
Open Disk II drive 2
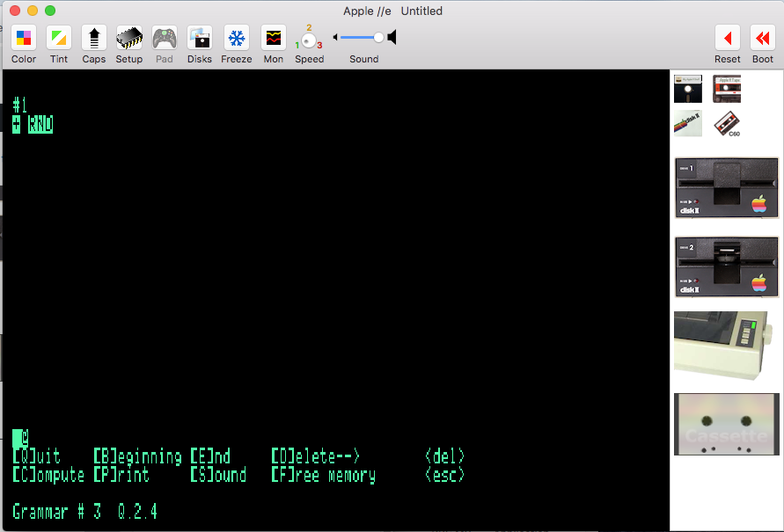click(x=727, y=267)
